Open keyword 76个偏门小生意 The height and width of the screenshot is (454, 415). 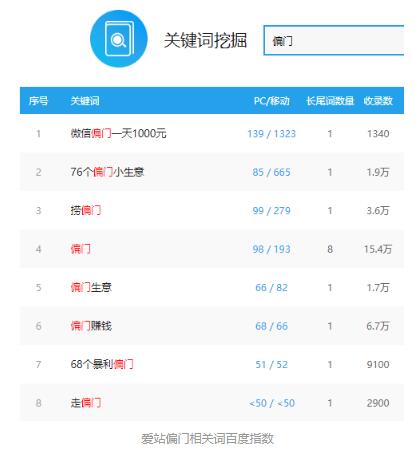coord(107,172)
